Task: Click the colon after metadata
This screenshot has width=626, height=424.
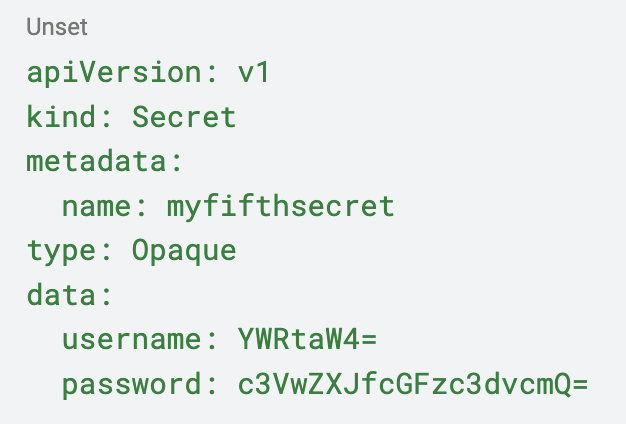Action: 175,162
